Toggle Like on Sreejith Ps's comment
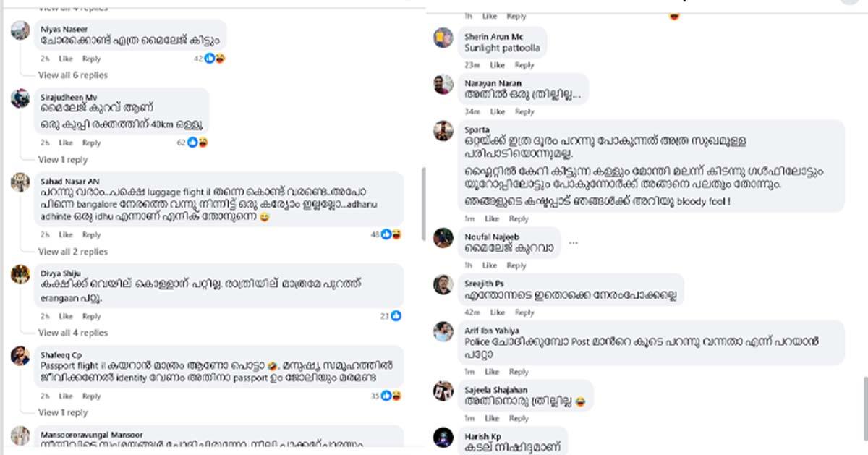Screen dimensions: 868x455 [x=498, y=312]
